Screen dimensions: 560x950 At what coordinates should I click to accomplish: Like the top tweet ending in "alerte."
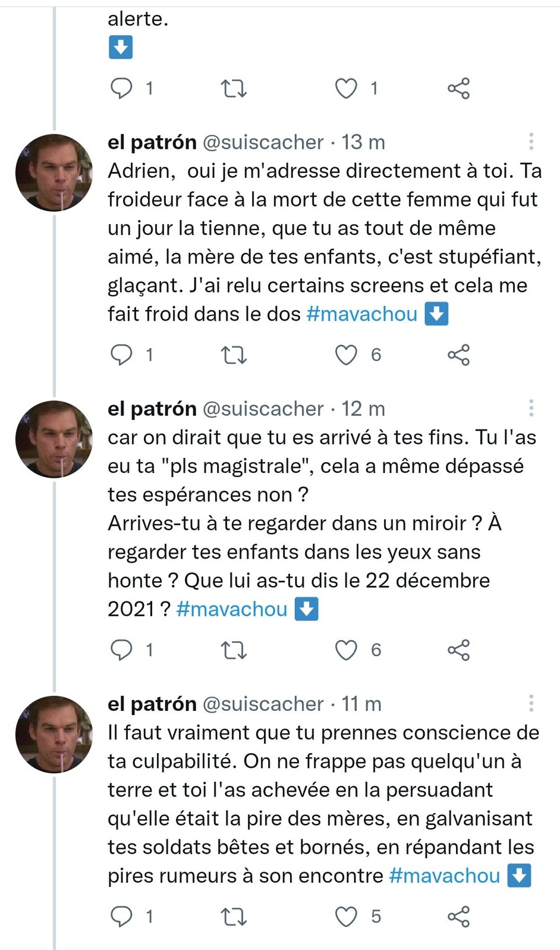click(x=346, y=89)
